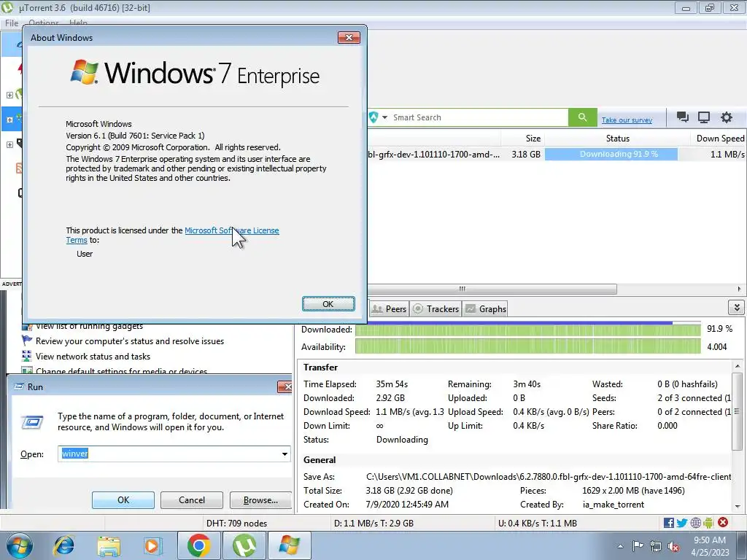Click View network status and tasks link
This screenshot has width=747, height=560.
(x=93, y=356)
